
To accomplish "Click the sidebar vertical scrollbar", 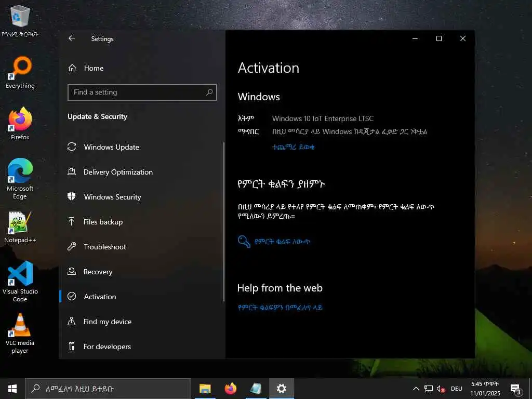I will coord(224,222).
